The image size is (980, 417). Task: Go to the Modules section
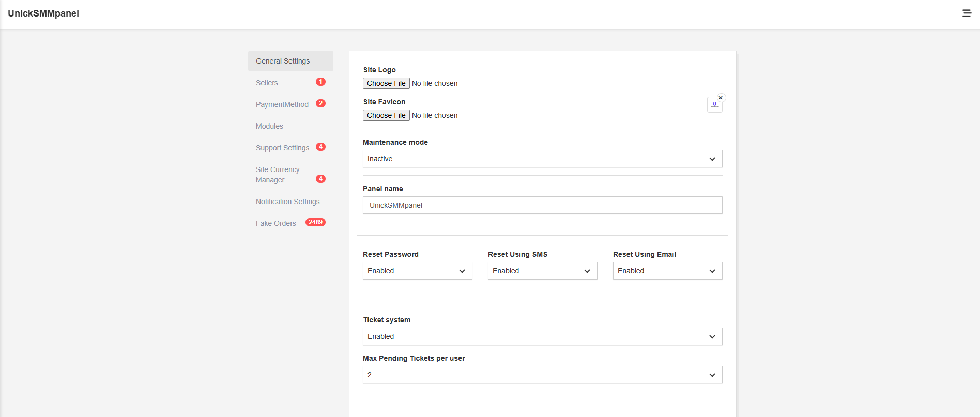click(x=269, y=126)
